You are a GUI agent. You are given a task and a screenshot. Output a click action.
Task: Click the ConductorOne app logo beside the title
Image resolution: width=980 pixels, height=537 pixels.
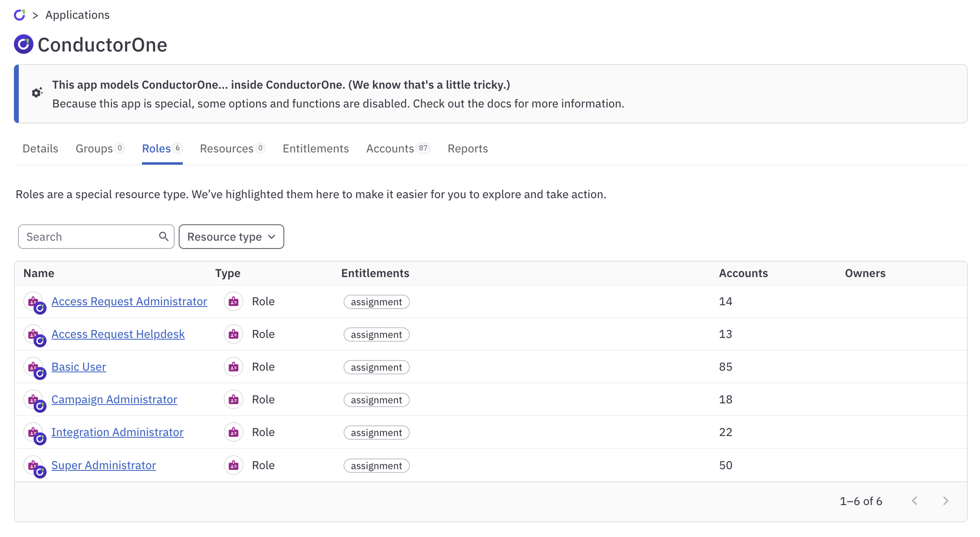click(24, 44)
